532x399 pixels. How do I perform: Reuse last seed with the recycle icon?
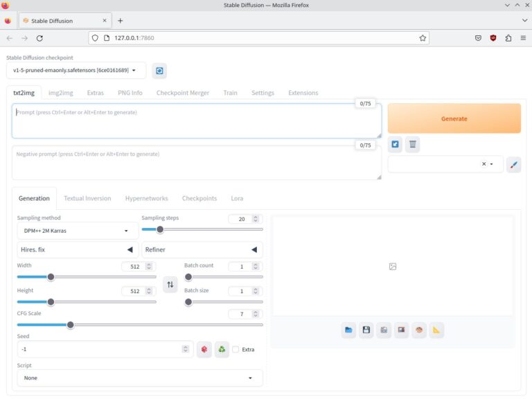click(x=222, y=349)
